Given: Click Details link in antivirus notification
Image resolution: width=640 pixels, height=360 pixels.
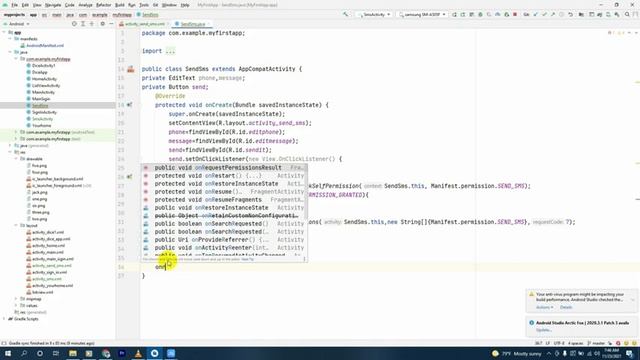Looking at the screenshot, I should [566, 307].
